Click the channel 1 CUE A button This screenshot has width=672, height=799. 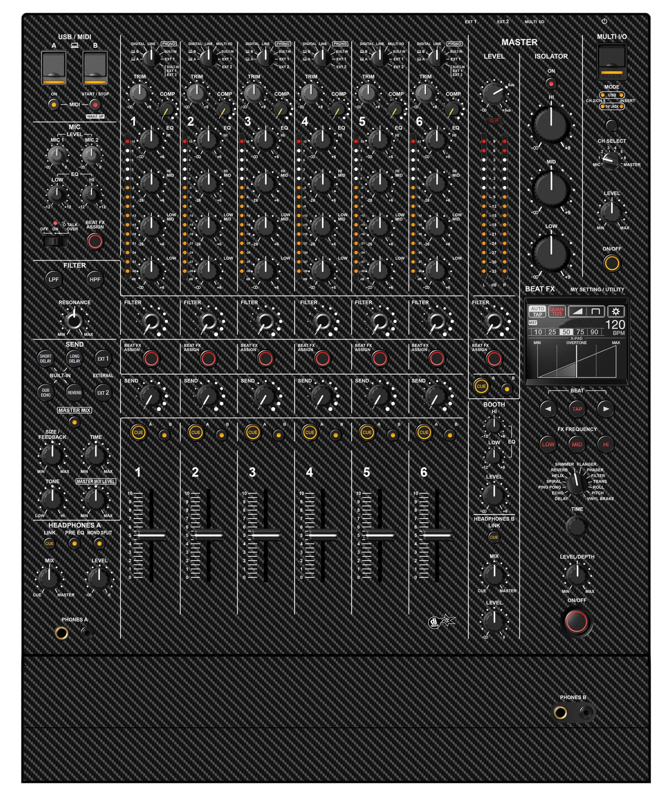[x=139, y=433]
